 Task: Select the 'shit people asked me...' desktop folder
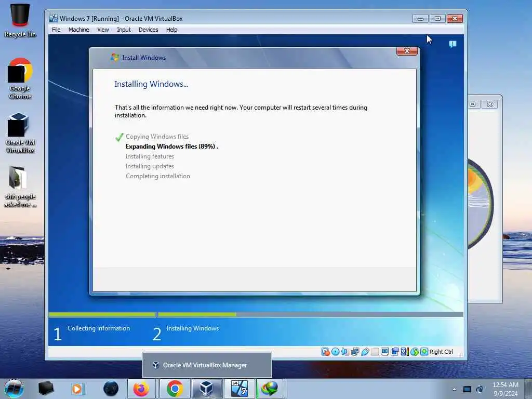click(20, 187)
